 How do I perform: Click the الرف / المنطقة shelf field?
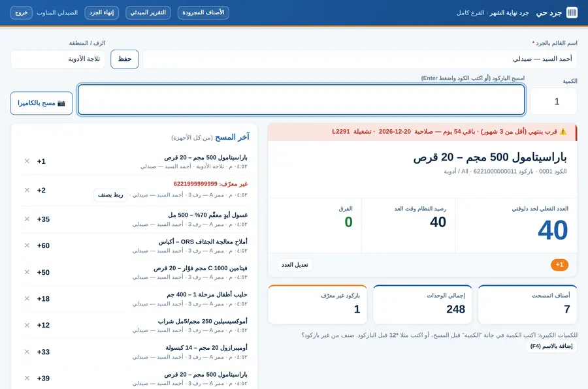[x=57, y=59]
